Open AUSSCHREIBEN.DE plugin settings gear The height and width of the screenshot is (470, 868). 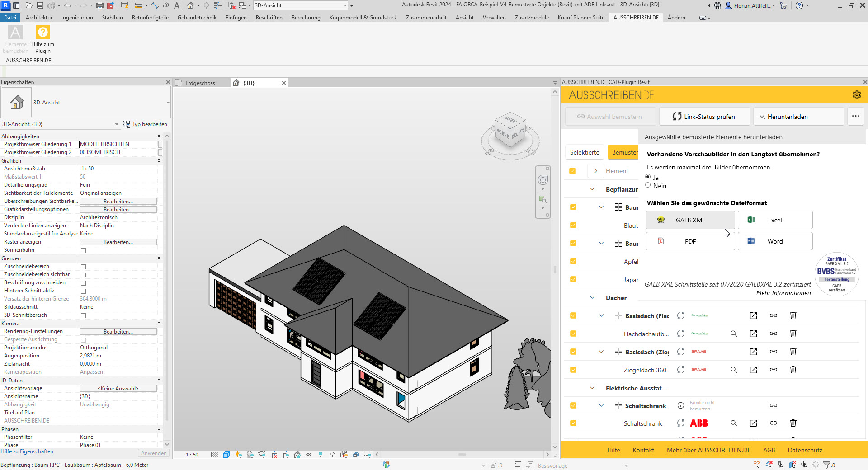pos(856,95)
